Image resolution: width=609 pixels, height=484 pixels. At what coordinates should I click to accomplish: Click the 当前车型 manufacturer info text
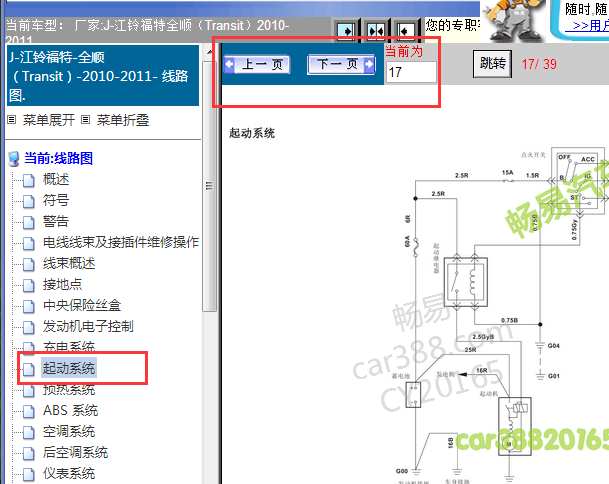click(148, 30)
